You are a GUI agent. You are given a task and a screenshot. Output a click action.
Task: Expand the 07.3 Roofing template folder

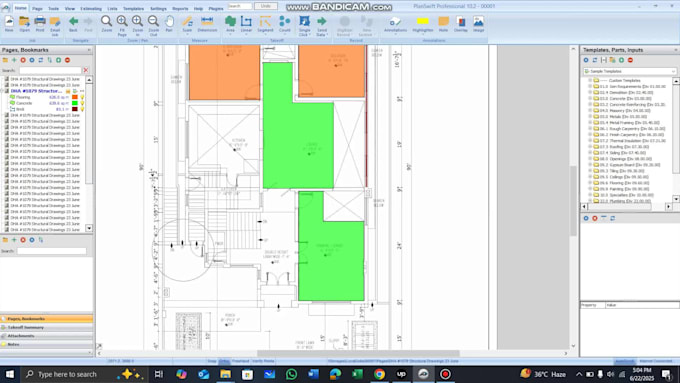point(590,147)
